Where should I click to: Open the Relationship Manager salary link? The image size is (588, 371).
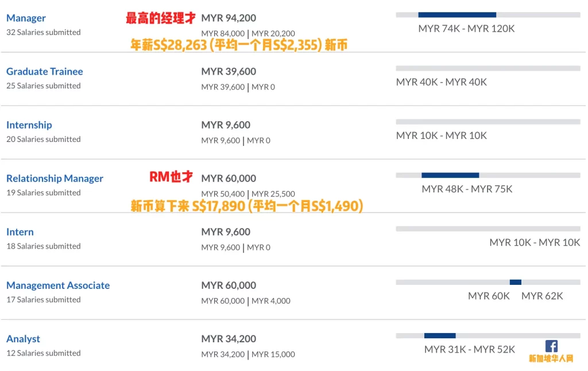tap(55, 178)
